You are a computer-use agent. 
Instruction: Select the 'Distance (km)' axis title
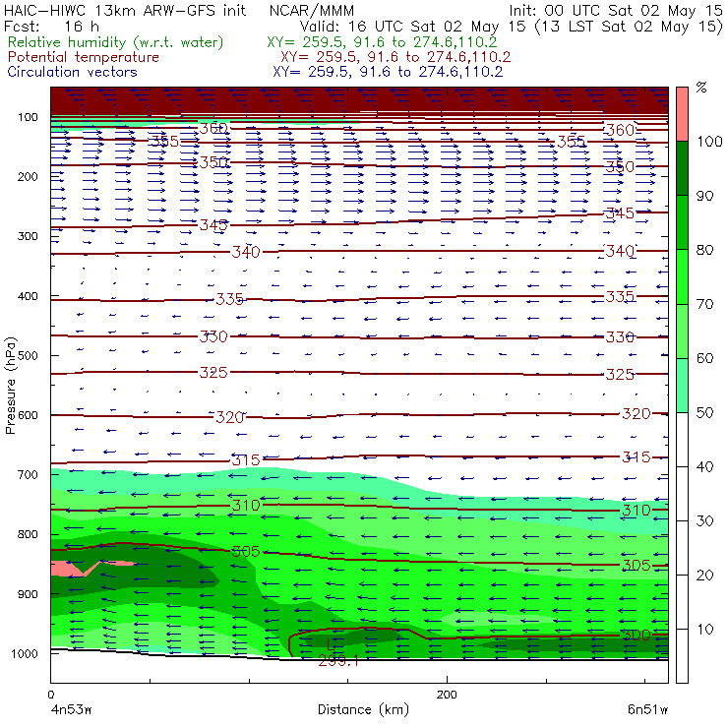click(363, 709)
